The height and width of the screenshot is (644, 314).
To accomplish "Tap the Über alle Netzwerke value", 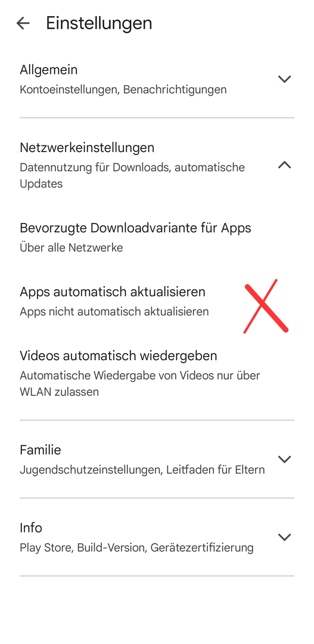I will pyautogui.click(x=71, y=247).
